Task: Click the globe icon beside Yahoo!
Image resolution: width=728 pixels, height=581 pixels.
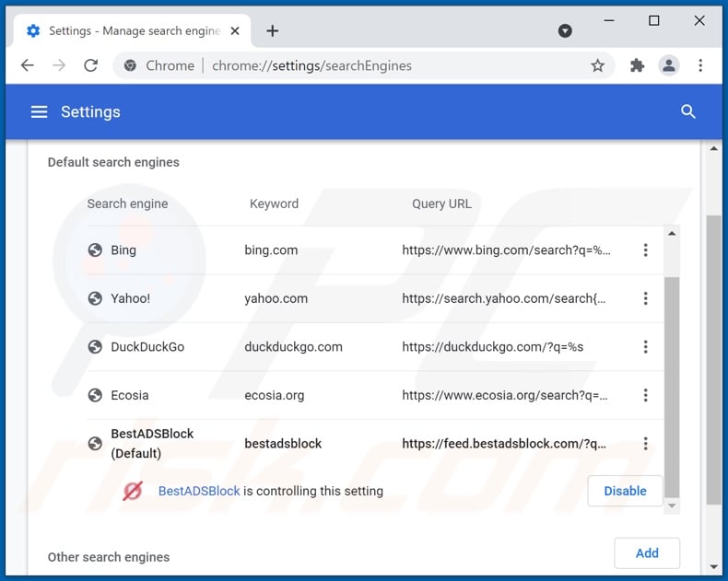Action: [95, 298]
